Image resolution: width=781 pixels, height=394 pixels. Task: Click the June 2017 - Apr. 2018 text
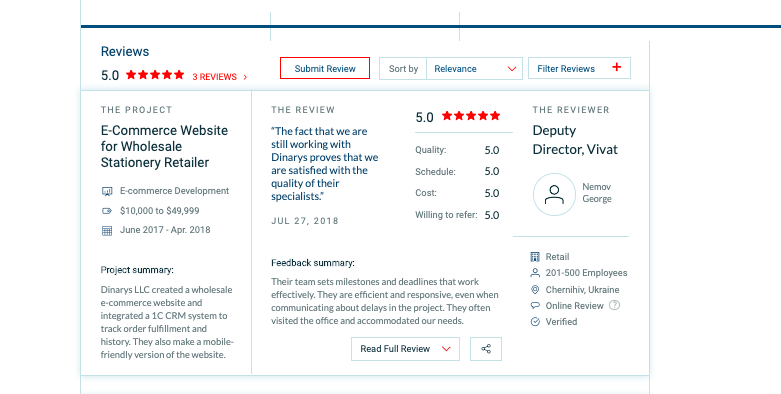(165, 230)
